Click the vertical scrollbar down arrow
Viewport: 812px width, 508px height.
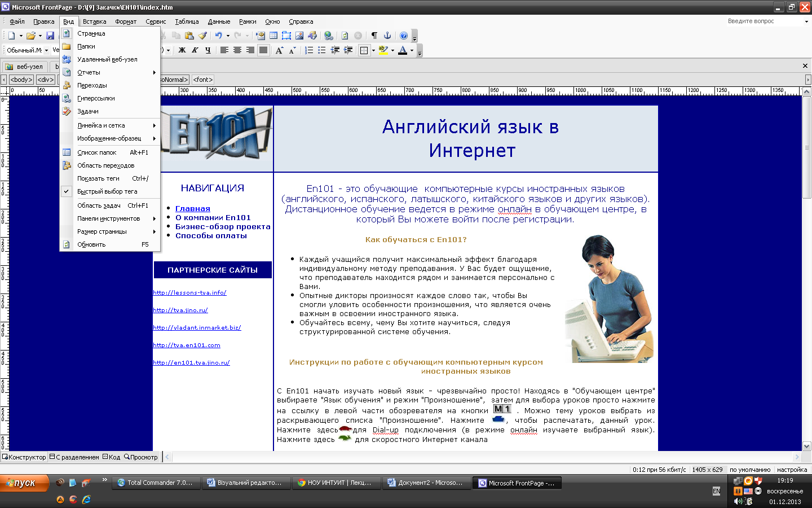click(807, 446)
